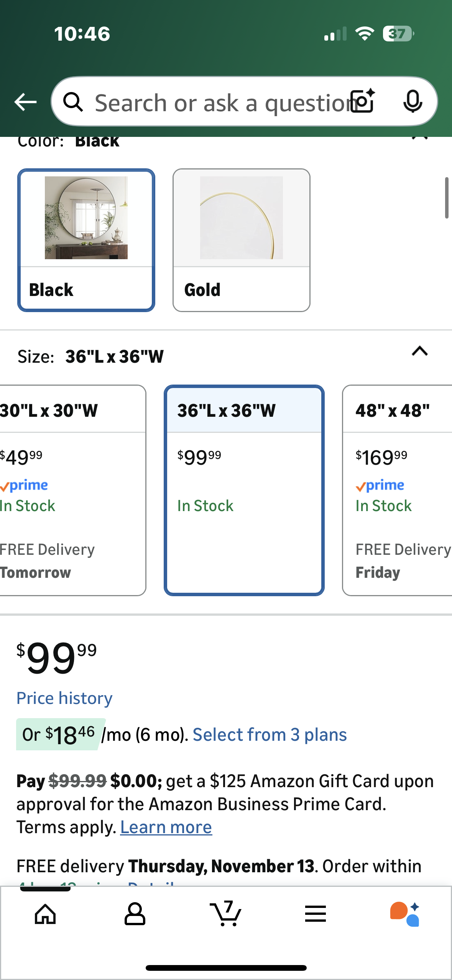Collapse the Color section chevron
This screenshot has width=452, height=980.
(x=419, y=139)
